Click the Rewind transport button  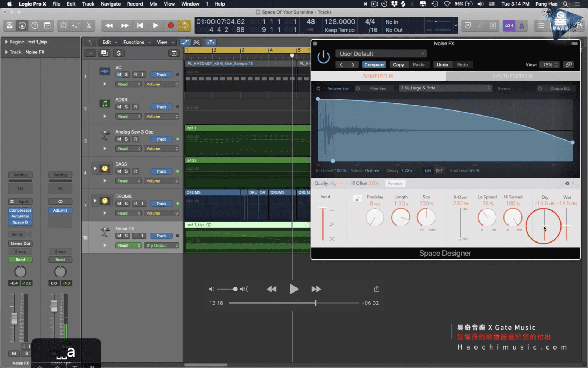pos(109,25)
